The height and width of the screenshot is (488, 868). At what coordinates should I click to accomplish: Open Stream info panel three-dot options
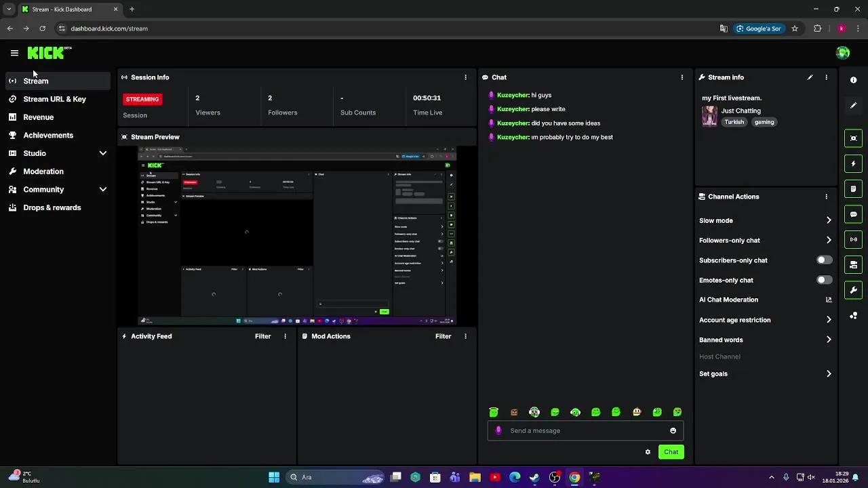click(x=826, y=77)
